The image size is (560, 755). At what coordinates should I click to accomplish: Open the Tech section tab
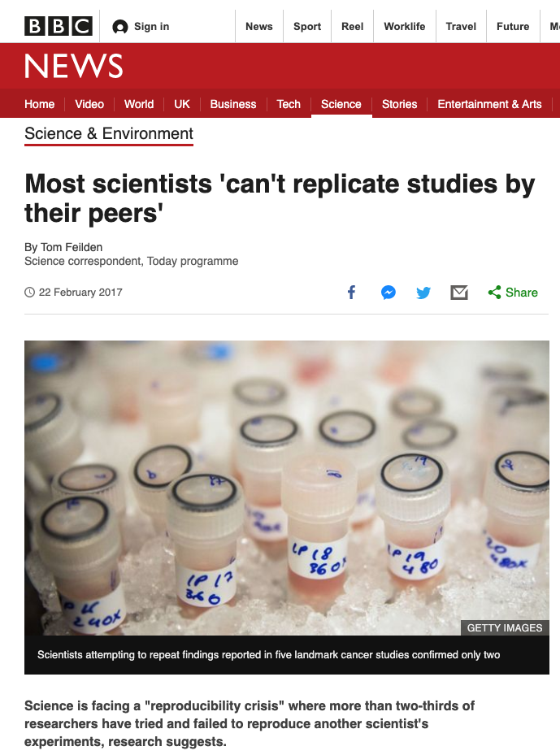pyautogui.click(x=289, y=104)
